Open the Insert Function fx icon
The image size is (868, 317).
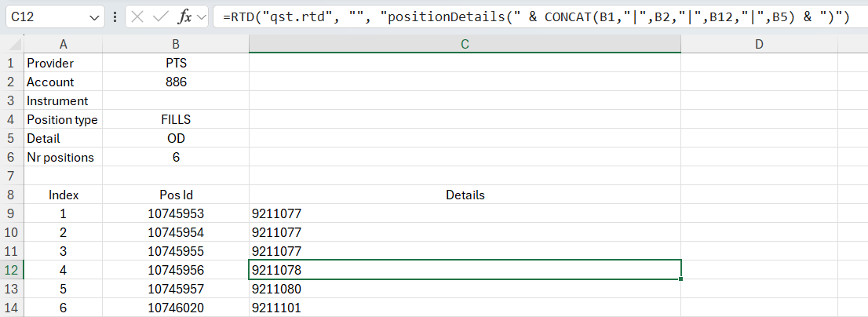click(x=184, y=17)
